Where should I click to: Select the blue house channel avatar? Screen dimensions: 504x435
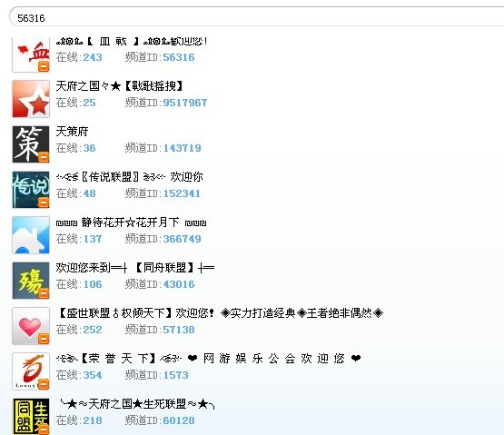point(31,235)
